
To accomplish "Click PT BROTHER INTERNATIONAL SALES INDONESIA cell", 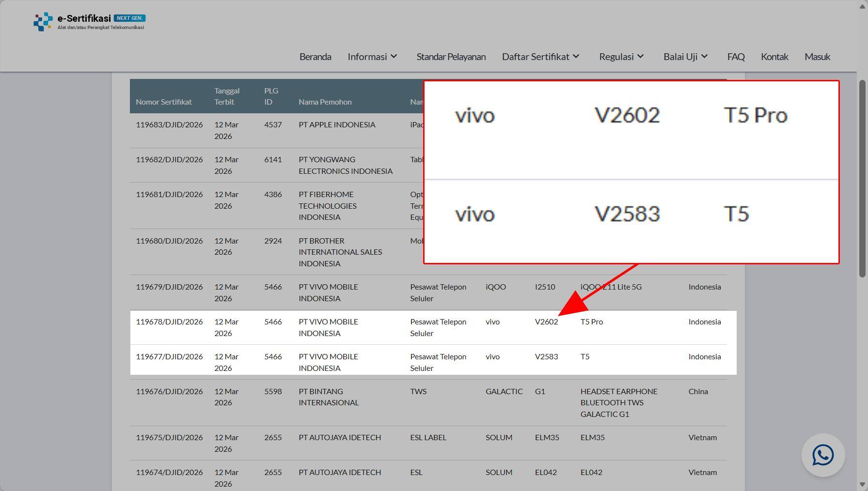I will tap(340, 252).
